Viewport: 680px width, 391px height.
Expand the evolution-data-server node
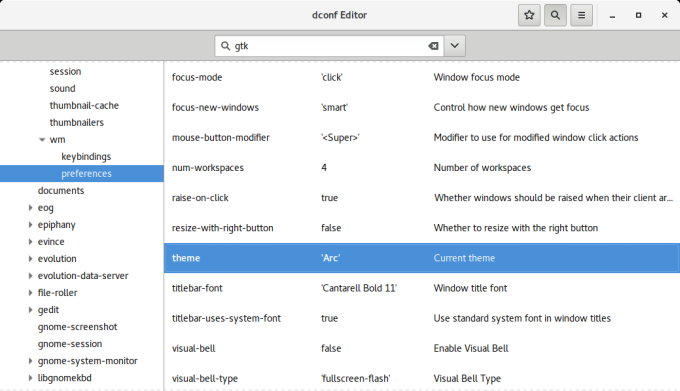coord(30,276)
